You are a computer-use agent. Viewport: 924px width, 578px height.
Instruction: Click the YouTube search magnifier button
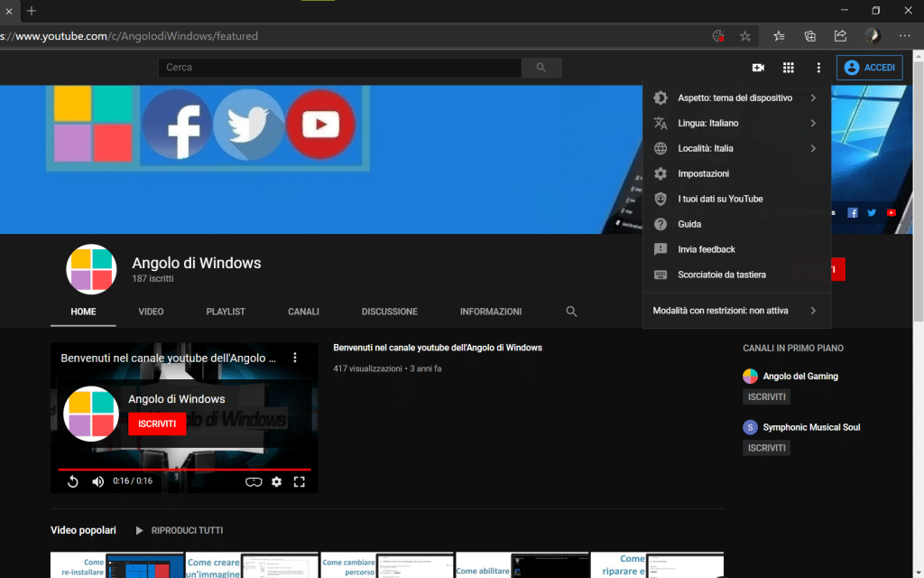click(x=541, y=68)
